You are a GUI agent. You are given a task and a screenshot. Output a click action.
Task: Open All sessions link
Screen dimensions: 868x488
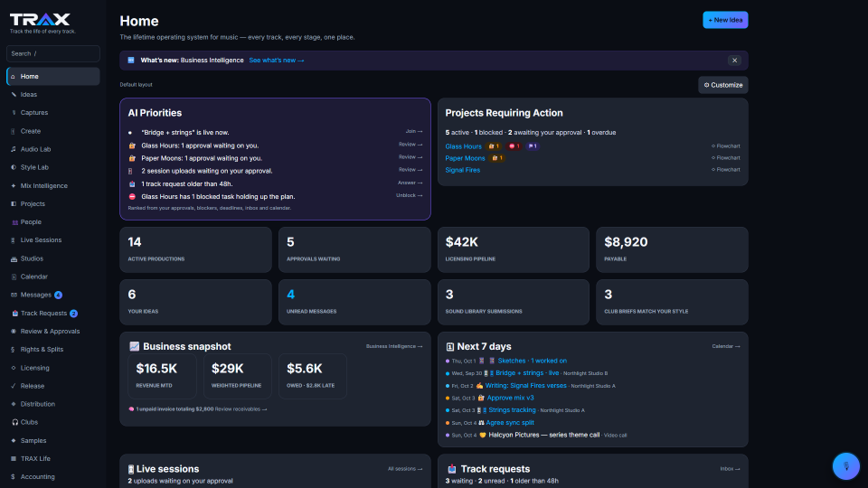point(405,469)
